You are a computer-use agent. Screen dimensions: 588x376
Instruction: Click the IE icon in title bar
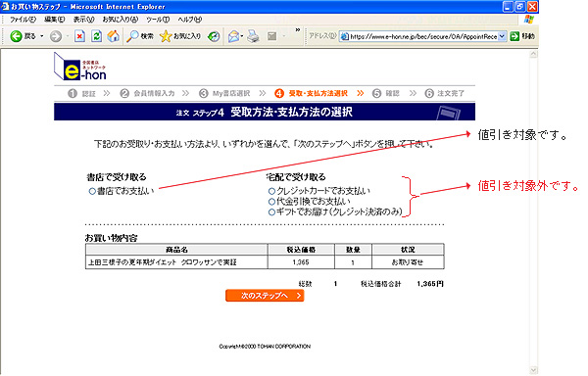click(5, 7)
